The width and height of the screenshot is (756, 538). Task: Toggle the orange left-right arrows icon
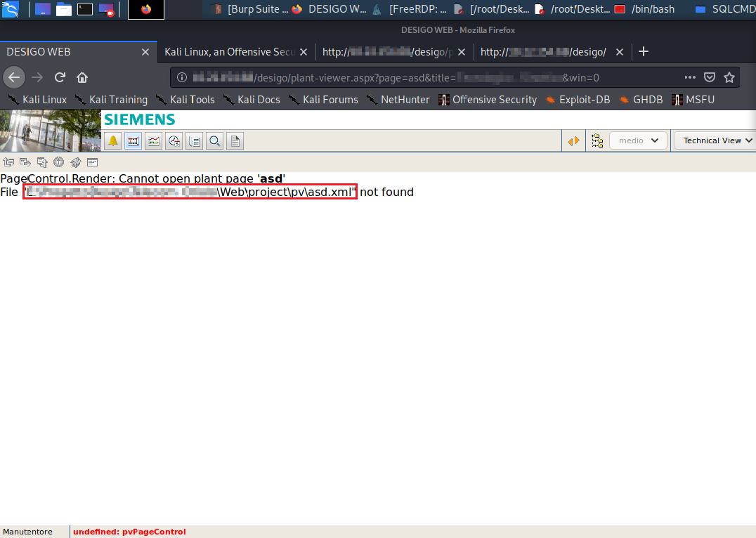coord(574,141)
